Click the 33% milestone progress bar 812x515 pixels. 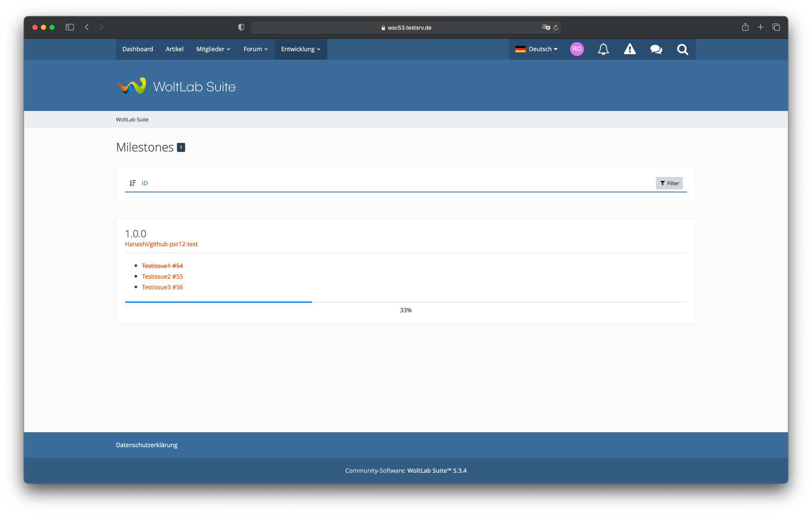point(405,302)
